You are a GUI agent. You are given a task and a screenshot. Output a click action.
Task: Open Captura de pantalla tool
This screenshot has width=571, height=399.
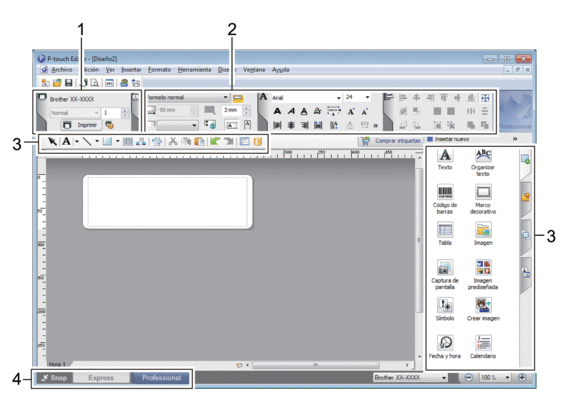(x=445, y=274)
